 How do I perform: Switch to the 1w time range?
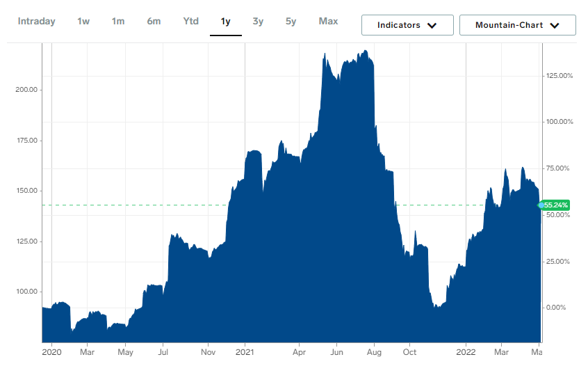83,22
